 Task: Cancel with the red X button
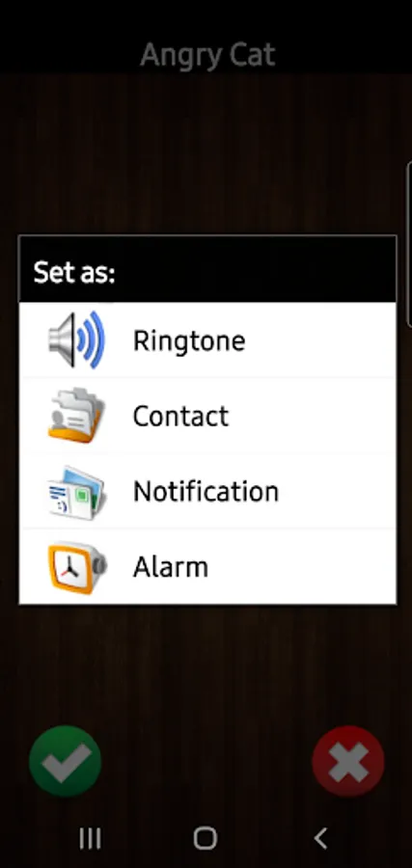348,761
